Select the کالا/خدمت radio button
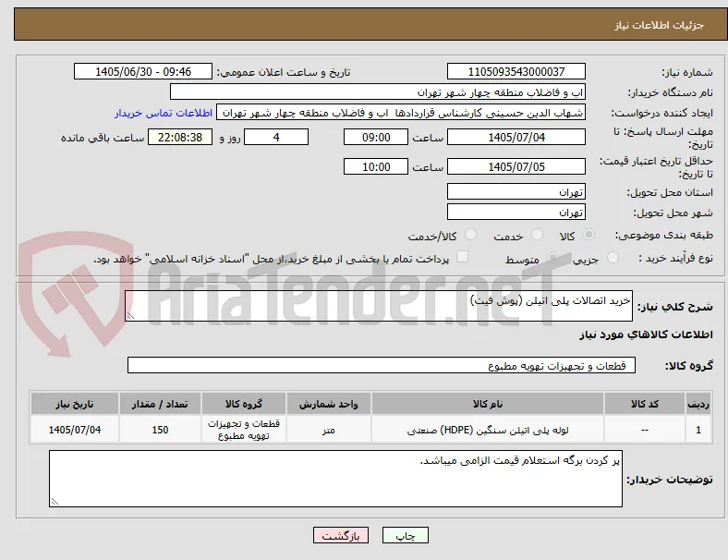The height and width of the screenshot is (560, 728). [x=471, y=235]
